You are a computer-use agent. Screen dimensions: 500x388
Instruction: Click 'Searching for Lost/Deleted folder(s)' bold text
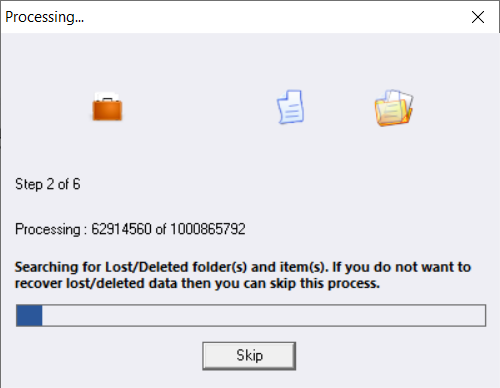coord(131,267)
